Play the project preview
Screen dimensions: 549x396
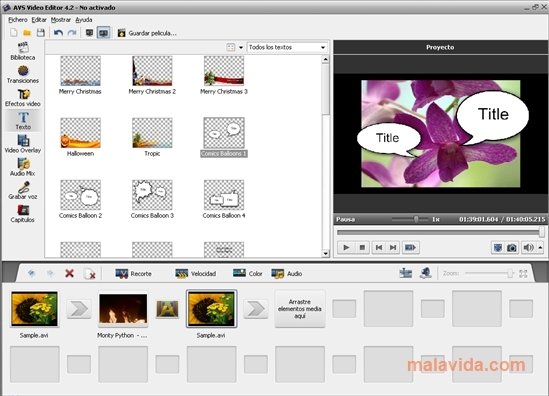[346, 248]
